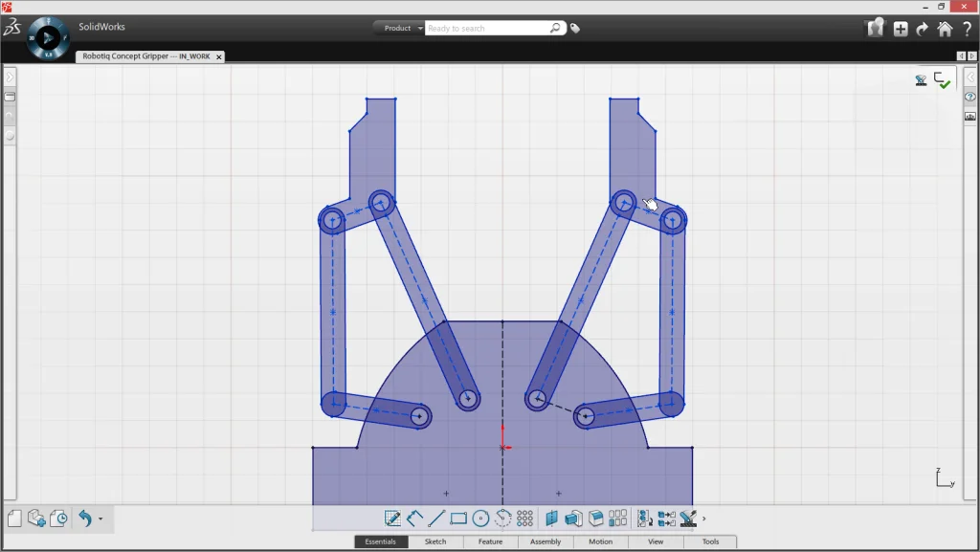The width and height of the screenshot is (980, 552).
Task: Click inside the Ready to search field
Action: (488, 28)
